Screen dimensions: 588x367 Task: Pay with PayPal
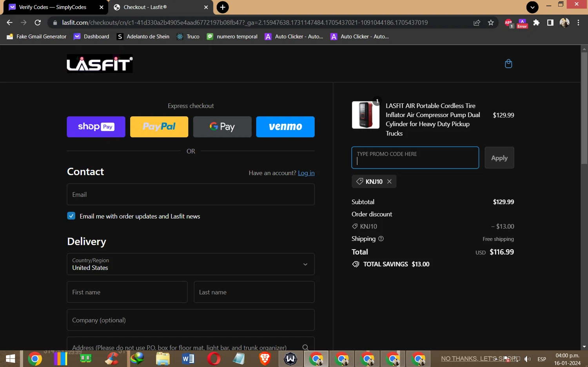pos(159,127)
